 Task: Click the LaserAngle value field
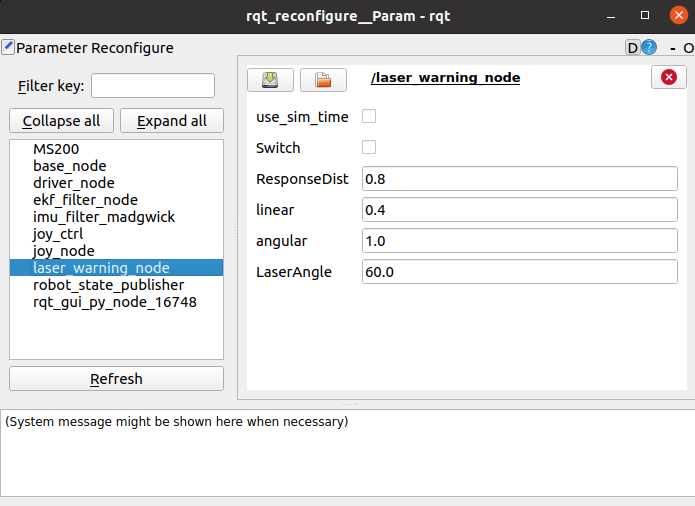pyautogui.click(x=519, y=272)
